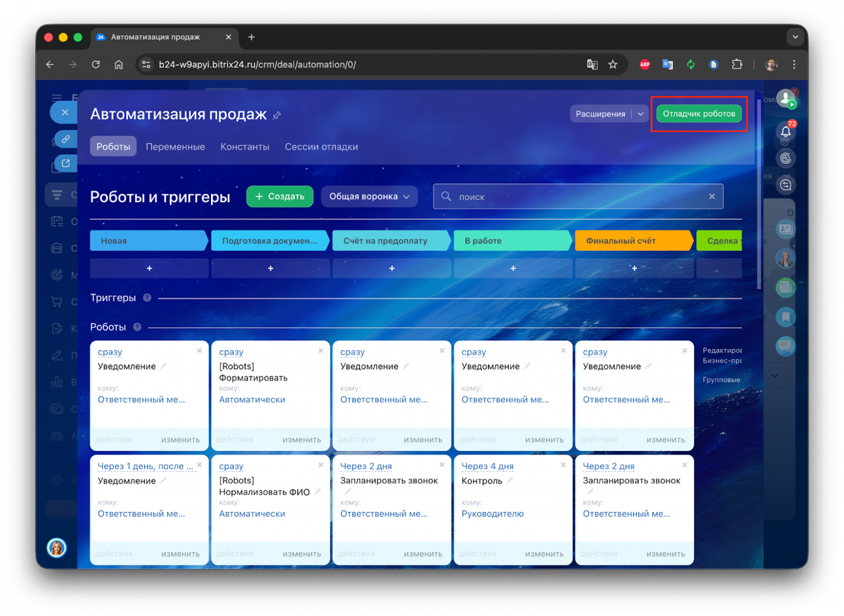
Task: Open the Через 1 день, после ... delay link
Action: click(x=145, y=466)
